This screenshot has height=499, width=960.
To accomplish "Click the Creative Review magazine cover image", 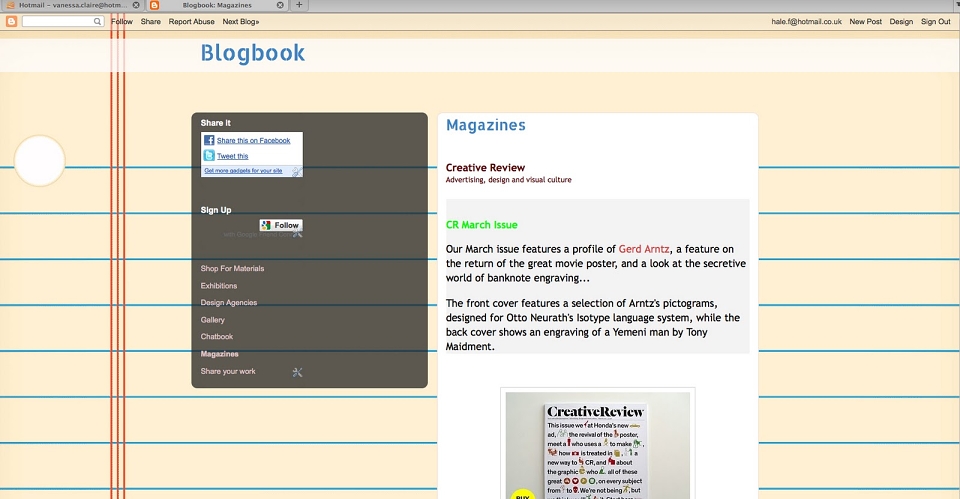I will click(598, 445).
